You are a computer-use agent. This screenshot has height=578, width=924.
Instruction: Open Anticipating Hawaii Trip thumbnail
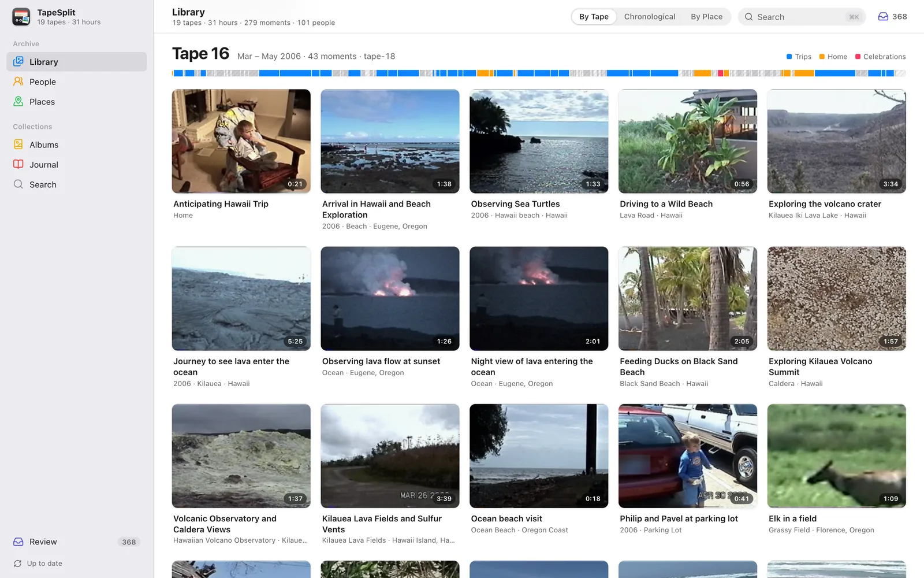click(x=241, y=141)
